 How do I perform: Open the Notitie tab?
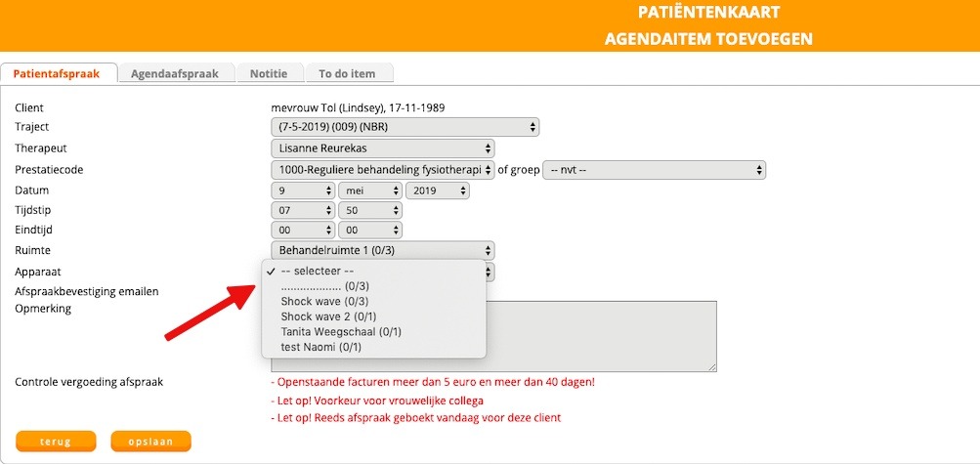pos(269,73)
